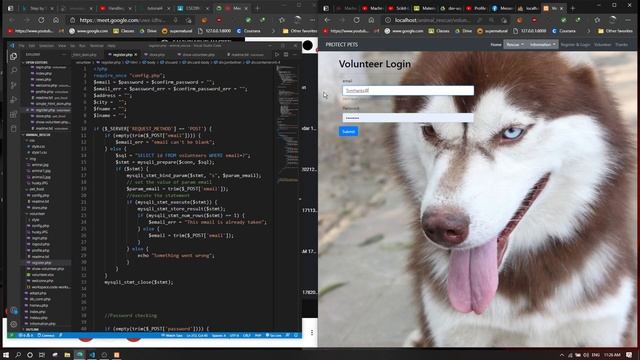Click Home icon in right browser toolbar
This screenshot has height=360, width=640.
371,20
